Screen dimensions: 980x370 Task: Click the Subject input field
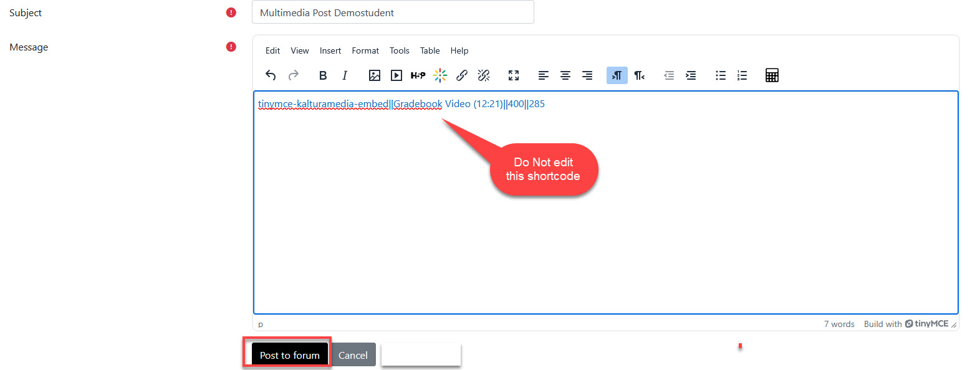pyautogui.click(x=393, y=12)
